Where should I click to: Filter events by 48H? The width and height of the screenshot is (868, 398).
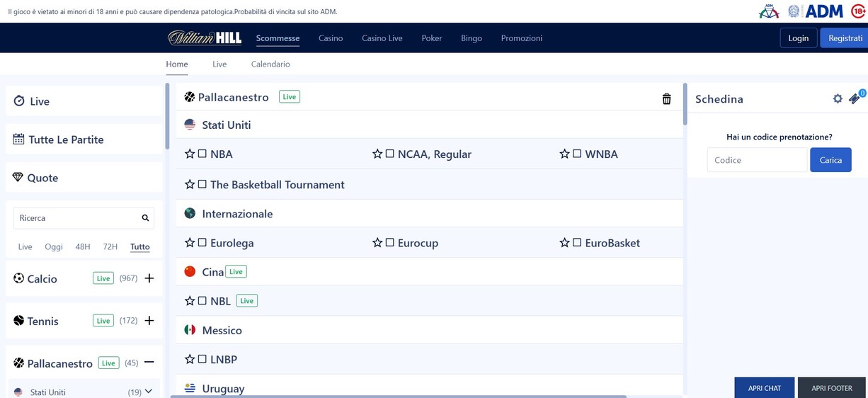point(83,247)
